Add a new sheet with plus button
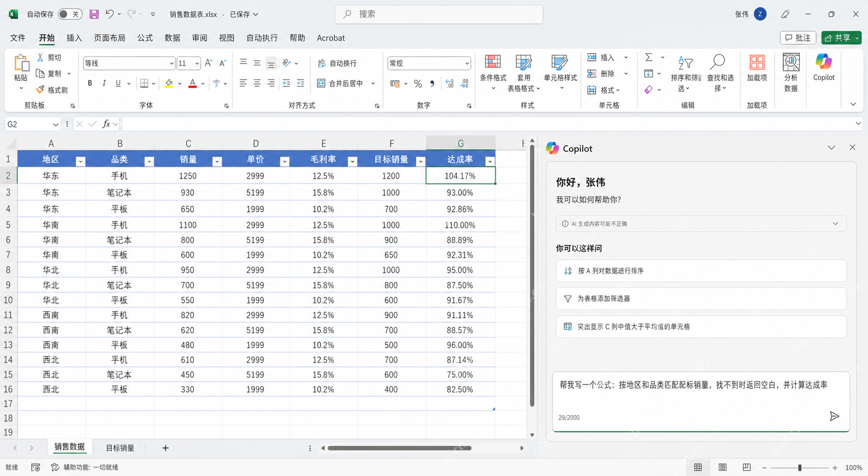The image size is (868, 476). (x=165, y=448)
